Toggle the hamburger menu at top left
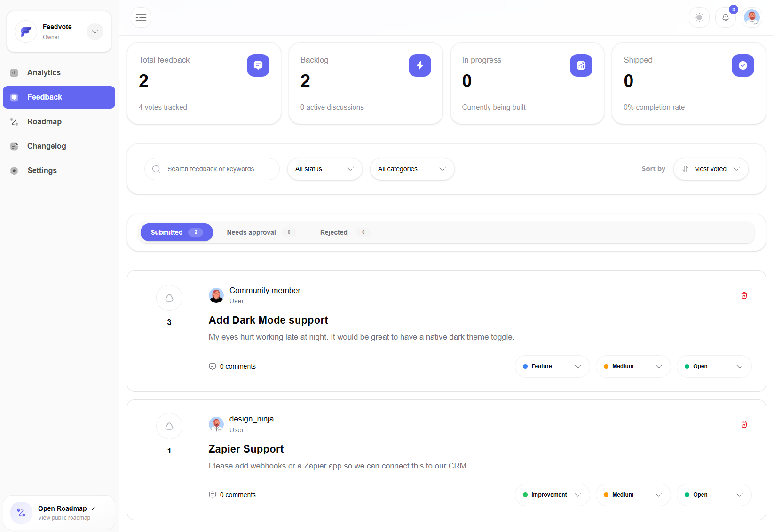Screen dimensions: 774x532 pos(141,17)
